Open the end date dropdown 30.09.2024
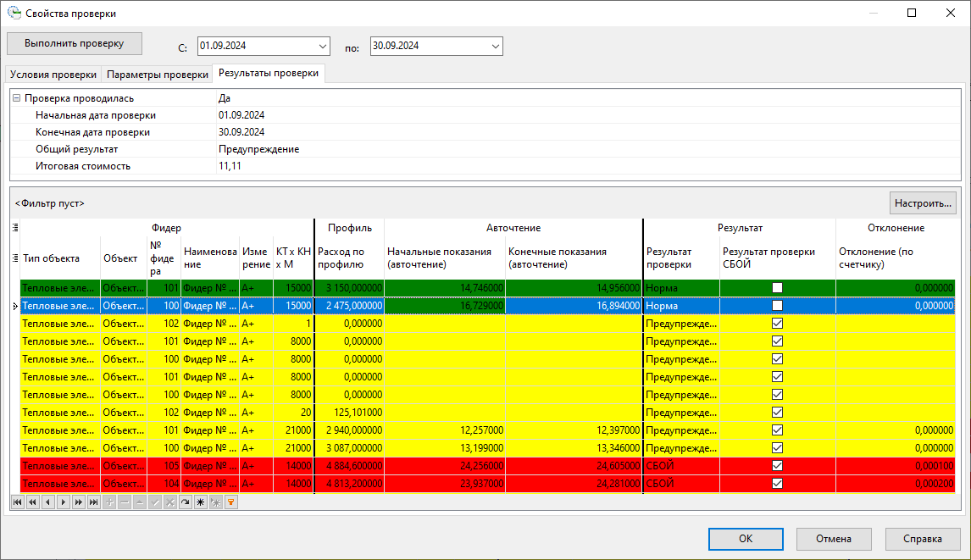 pos(495,46)
